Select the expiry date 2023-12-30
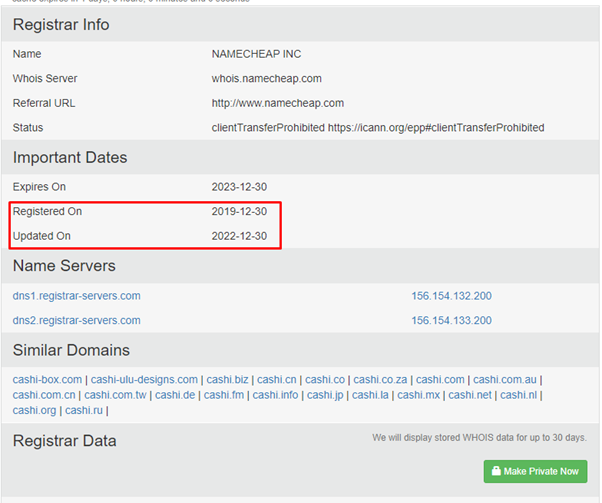Image resolution: width=602 pixels, height=503 pixels. click(239, 187)
